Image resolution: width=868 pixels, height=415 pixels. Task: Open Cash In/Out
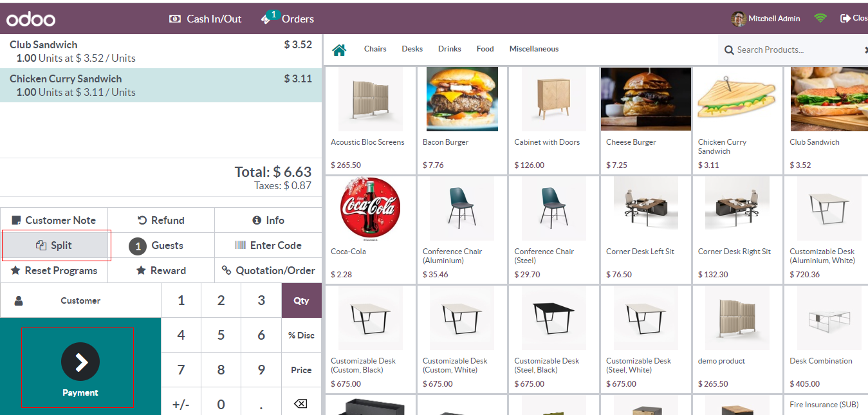coord(205,19)
